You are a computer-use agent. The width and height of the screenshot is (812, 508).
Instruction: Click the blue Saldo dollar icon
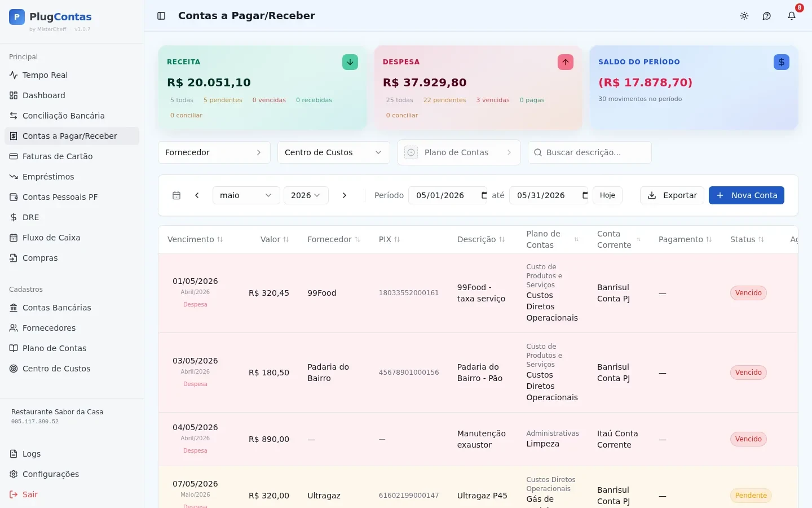[x=782, y=62]
